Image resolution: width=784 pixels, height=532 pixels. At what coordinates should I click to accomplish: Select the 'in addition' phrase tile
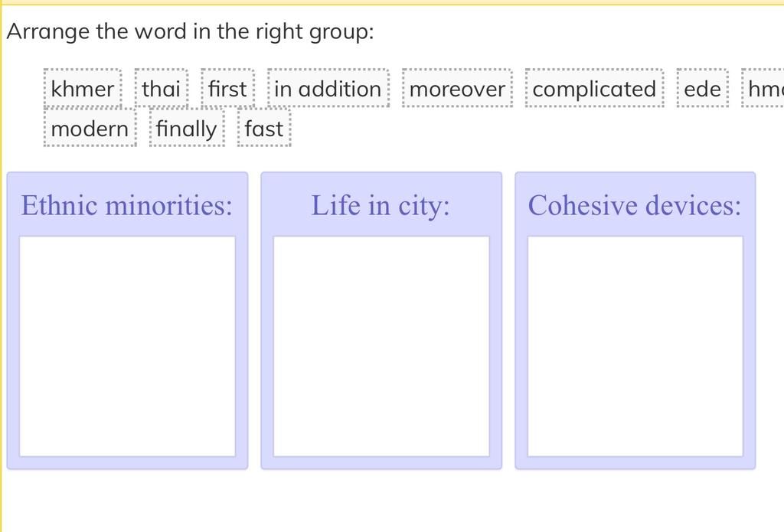328,89
